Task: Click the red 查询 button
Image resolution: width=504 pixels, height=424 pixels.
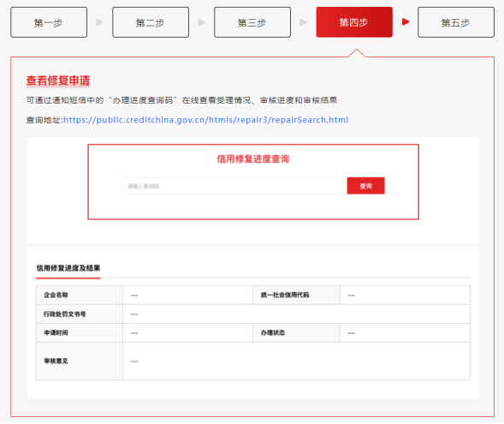Action: coord(365,186)
